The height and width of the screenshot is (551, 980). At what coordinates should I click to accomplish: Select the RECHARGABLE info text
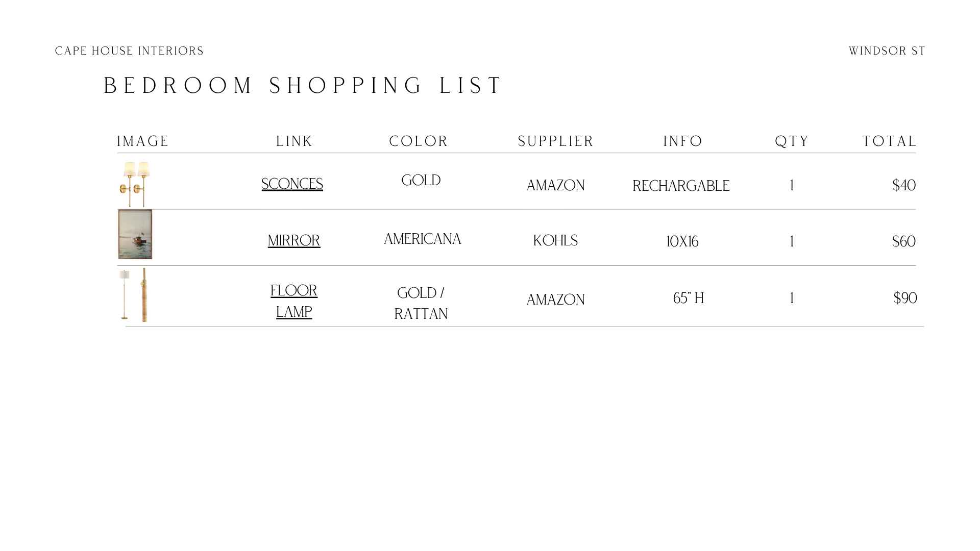[x=681, y=186]
